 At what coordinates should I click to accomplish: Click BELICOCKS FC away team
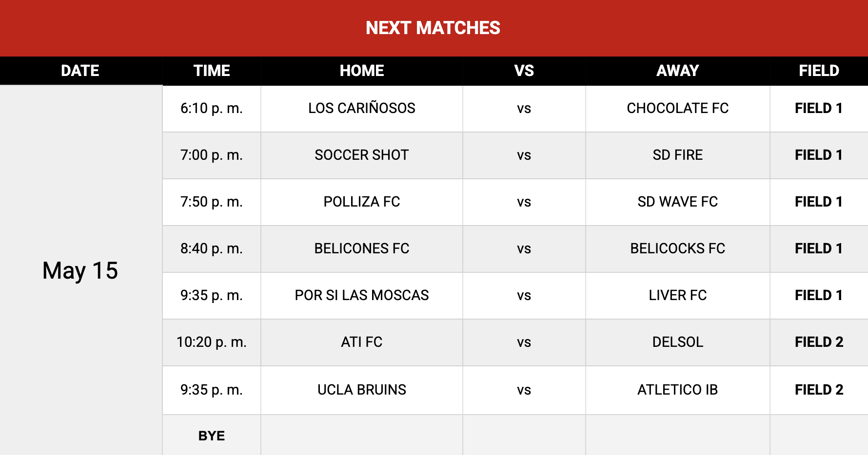tap(678, 248)
